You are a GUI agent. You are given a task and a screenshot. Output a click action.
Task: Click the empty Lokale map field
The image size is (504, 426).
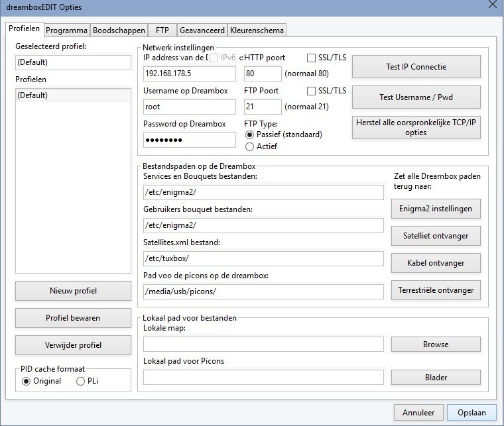point(263,344)
